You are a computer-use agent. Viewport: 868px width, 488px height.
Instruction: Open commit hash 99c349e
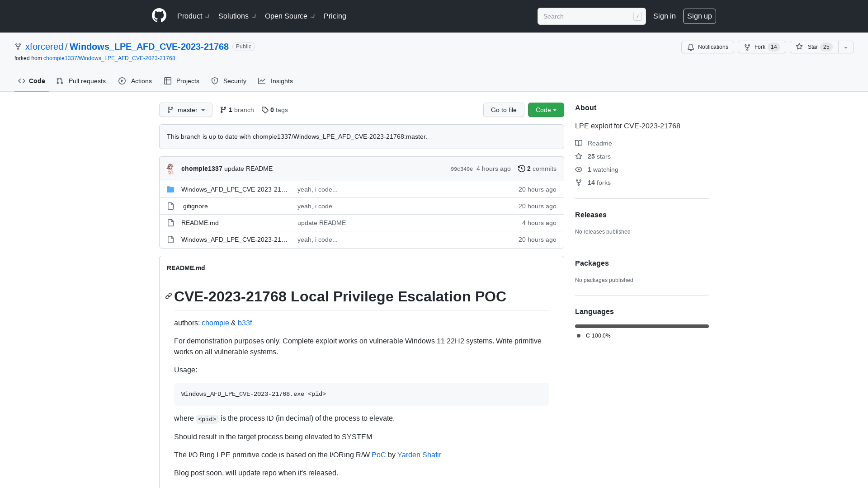[462, 169]
